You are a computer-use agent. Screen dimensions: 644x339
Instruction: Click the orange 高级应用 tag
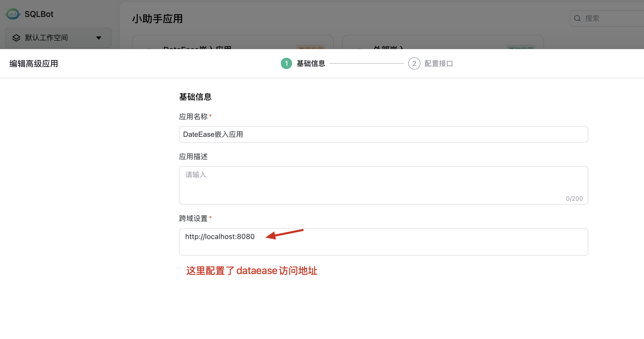coord(310,48)
